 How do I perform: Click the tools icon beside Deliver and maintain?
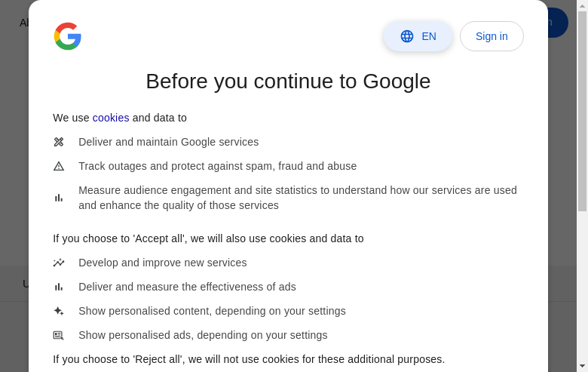[x=59, y=142]
